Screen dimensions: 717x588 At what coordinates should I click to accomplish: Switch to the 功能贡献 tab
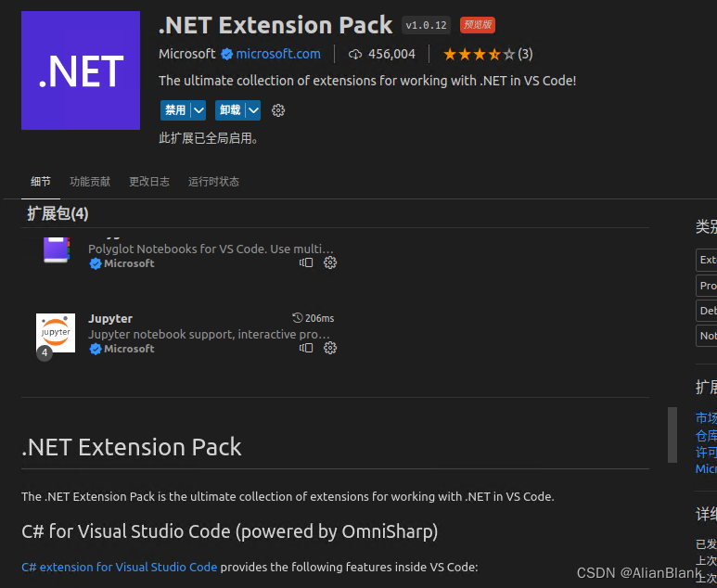click(x=90, y=182)
